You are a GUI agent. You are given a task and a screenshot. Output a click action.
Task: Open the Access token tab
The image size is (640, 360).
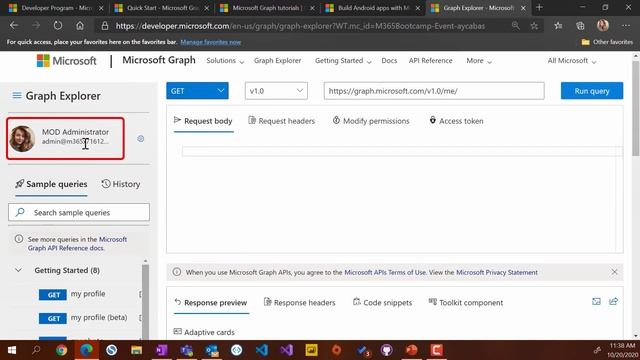456,121
